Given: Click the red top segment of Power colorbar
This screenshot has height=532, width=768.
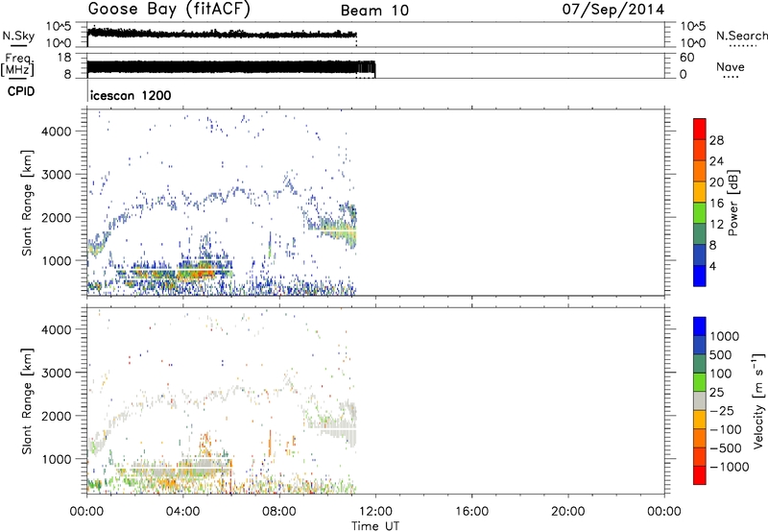Looking at the screenshot, I should [x=700, y=130].
